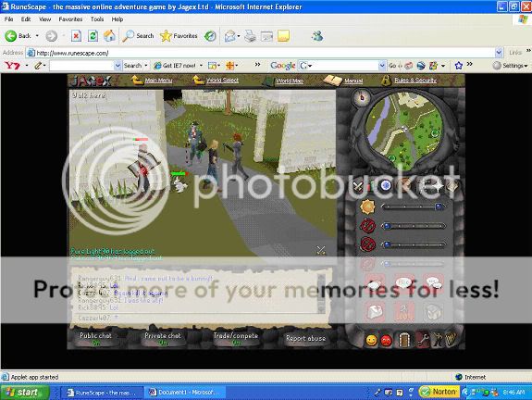
Task: Open the Combat styles tab (crossed swords)
Action: [358, 186]
